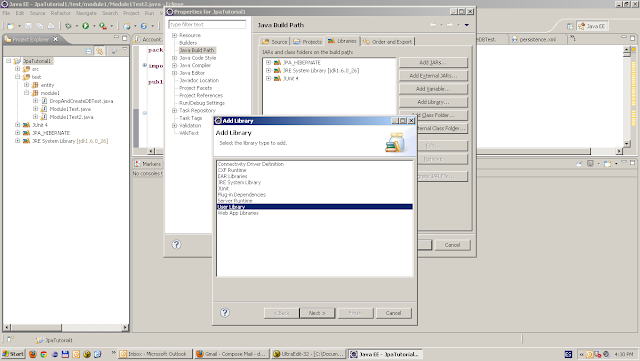640x361 pixels.
Task: Click help icon in Add Library dialog
Action: tap(225, 313)
